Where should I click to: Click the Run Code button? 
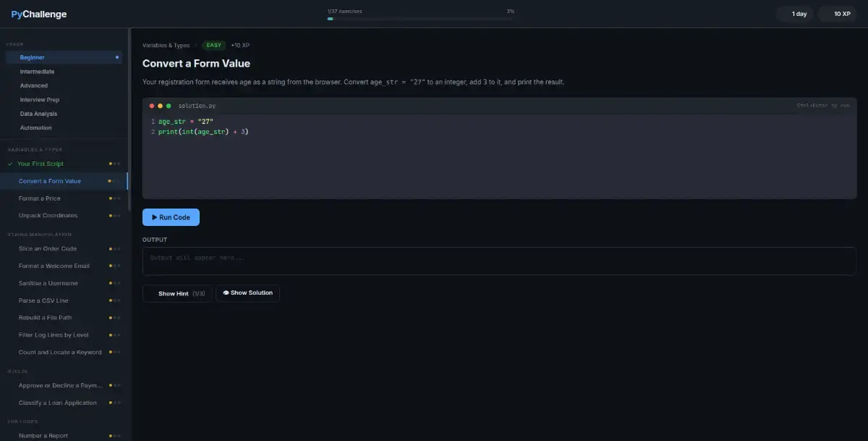171,217
